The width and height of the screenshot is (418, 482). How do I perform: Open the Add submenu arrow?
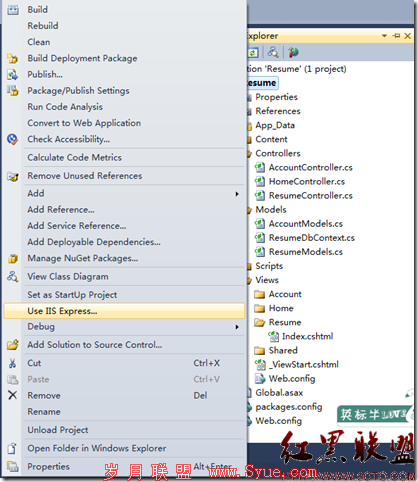tap(237, 194)
